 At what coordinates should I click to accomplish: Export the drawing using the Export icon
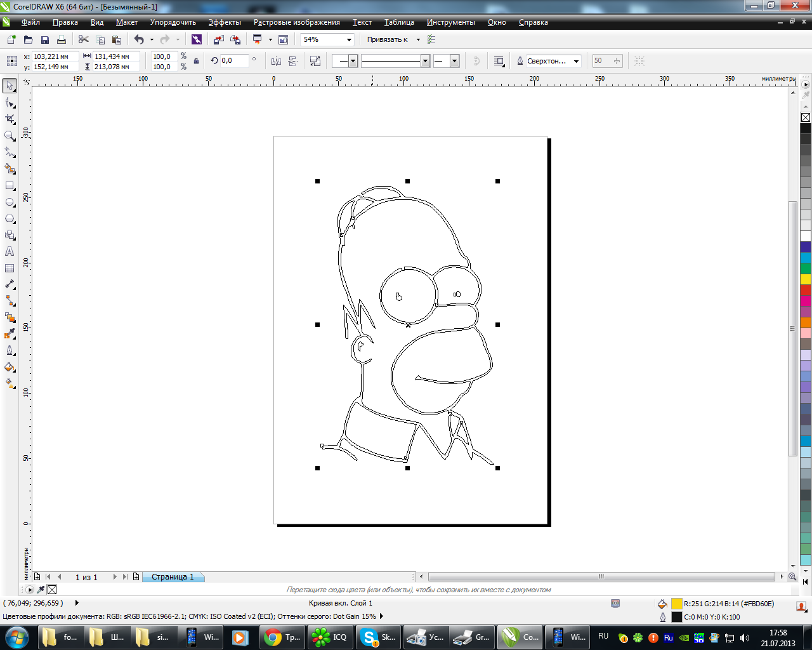(x=235, y=39)
